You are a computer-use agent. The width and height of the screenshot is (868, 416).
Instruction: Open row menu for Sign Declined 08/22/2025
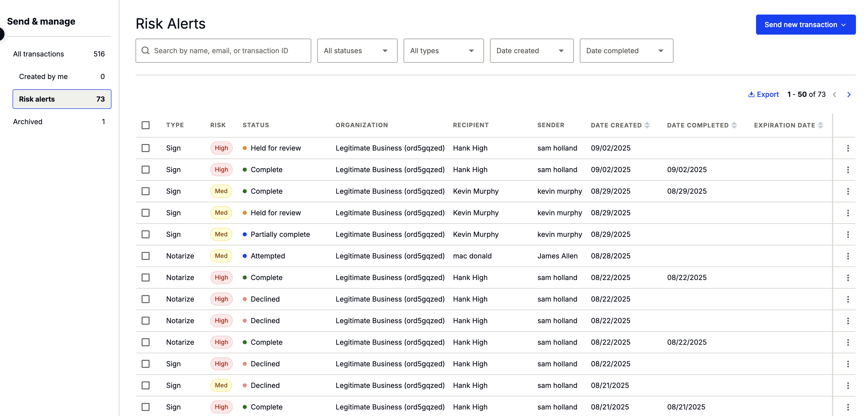pyautogui.click(x=848, y=364)
